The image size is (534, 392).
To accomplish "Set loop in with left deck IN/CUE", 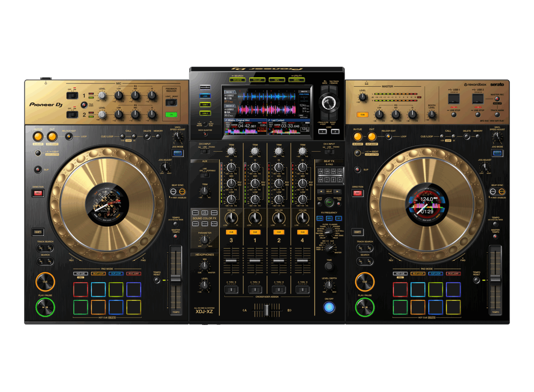I will coord(39,137).
